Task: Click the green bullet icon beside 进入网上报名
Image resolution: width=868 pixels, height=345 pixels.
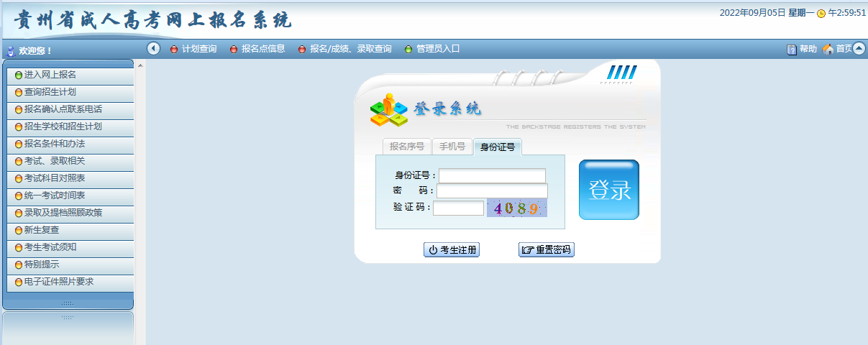Action: tap(19, 75)
